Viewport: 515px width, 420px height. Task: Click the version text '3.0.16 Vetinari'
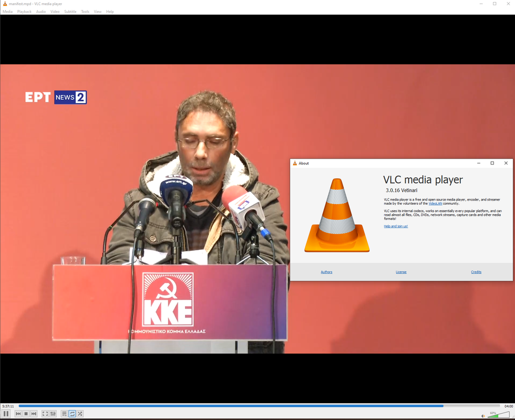[x=401, y=190]
